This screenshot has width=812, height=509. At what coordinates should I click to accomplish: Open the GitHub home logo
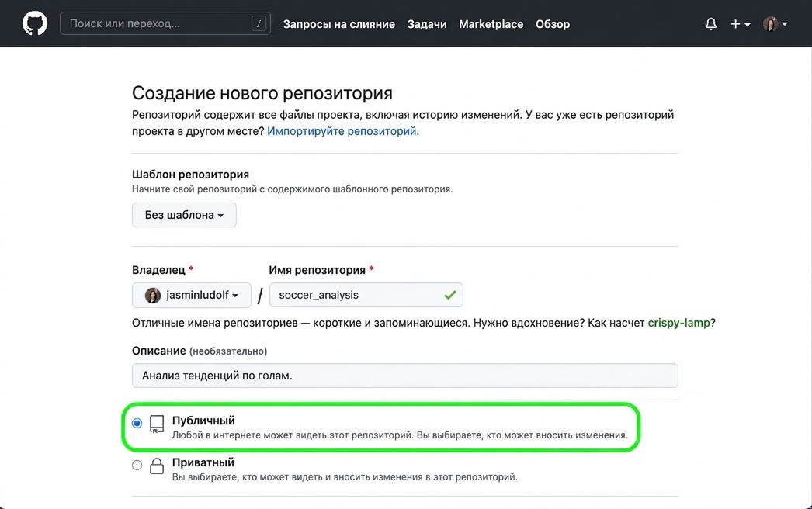35,24
